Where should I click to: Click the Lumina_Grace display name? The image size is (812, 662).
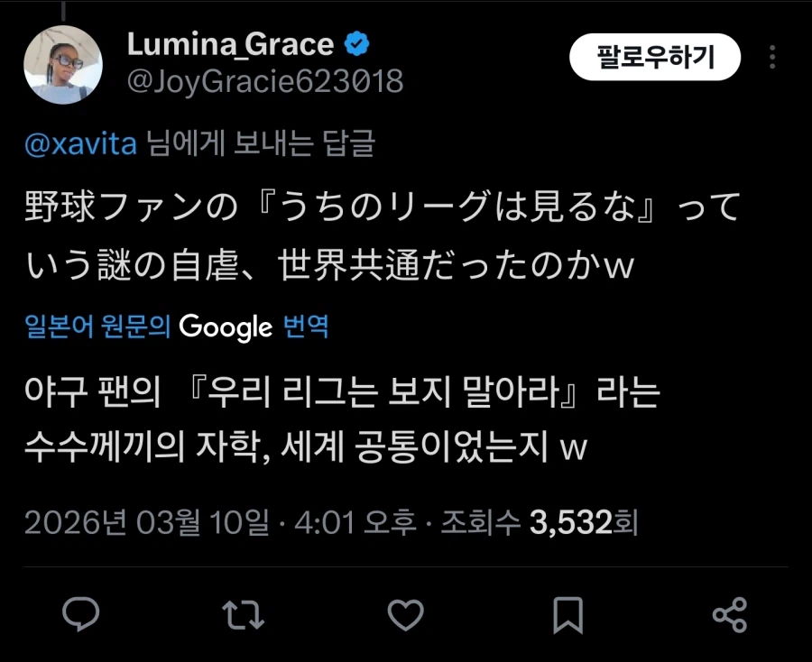(x=230, y=43)
